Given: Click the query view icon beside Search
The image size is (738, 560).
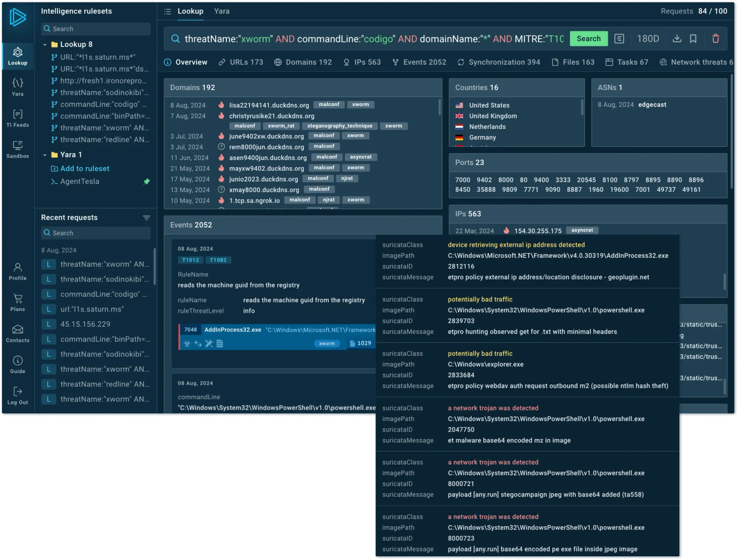Looking at the screenshot, I should (619, 39).
